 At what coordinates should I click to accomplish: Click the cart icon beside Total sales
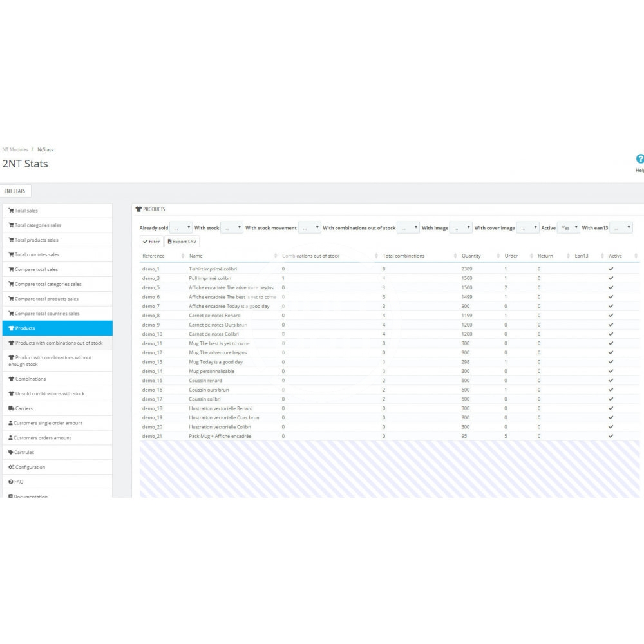[x=11, y=211]
